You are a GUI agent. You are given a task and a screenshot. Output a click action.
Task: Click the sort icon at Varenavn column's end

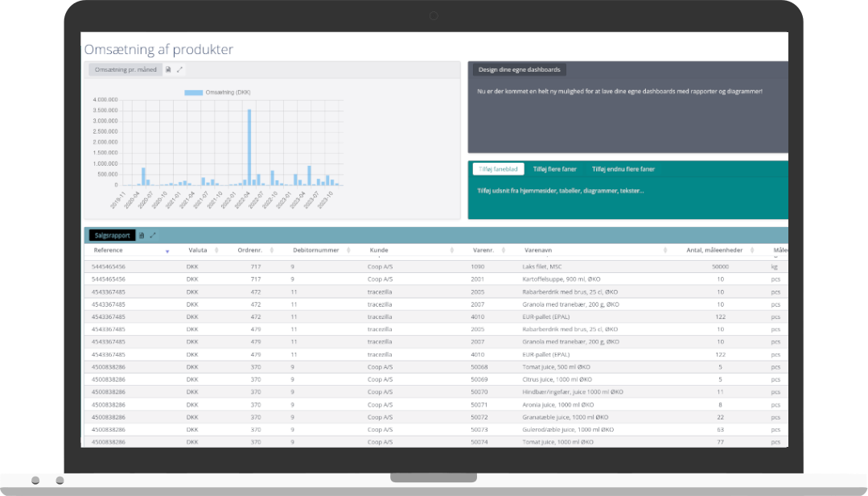[x=664, y=250]
